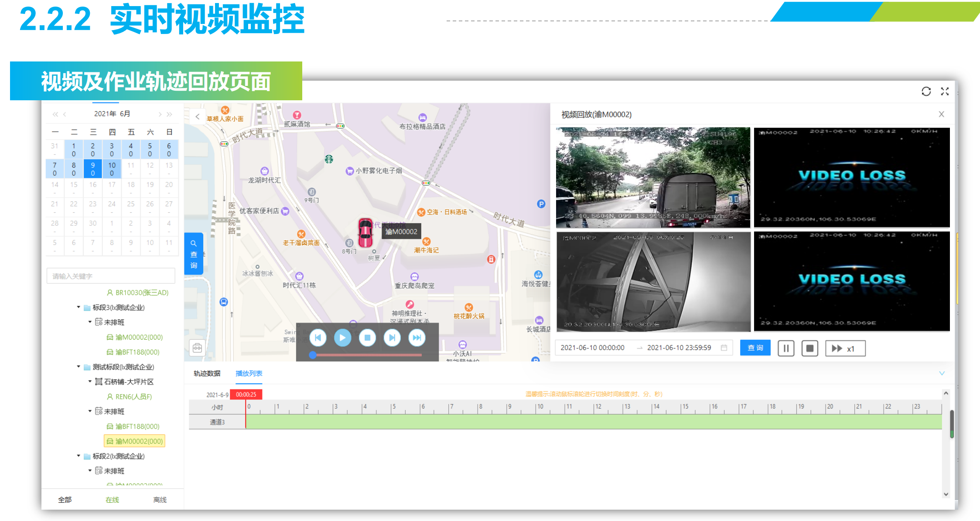This screenshot has width=980, height=521.
Task: Click the refresh icon at top right
Action: click(x=926, y=91)
